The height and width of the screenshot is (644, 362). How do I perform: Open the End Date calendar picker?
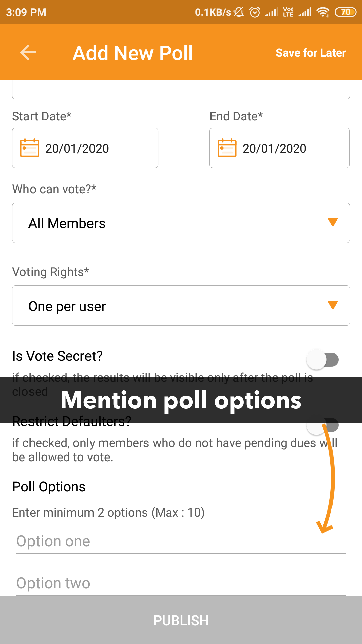click(279, 148)
